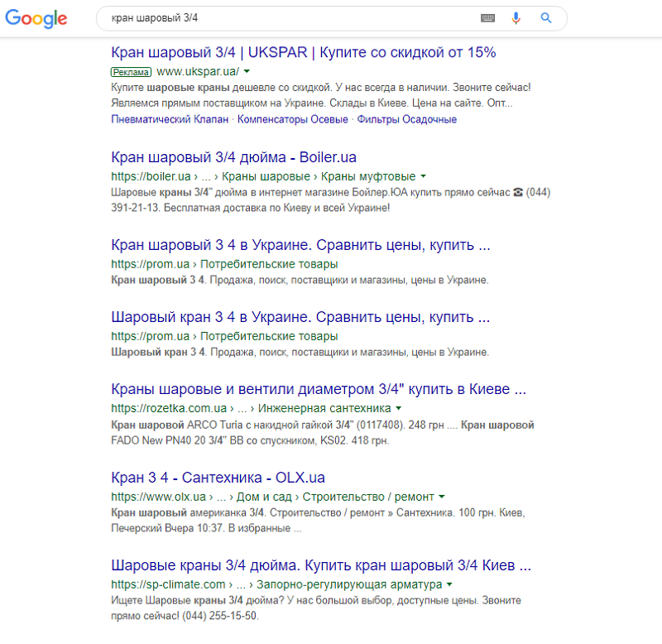The height and width of the screenshot is (644, 662).
Task: Open the UKSPAR ad result title
Action: pos(303,52)
